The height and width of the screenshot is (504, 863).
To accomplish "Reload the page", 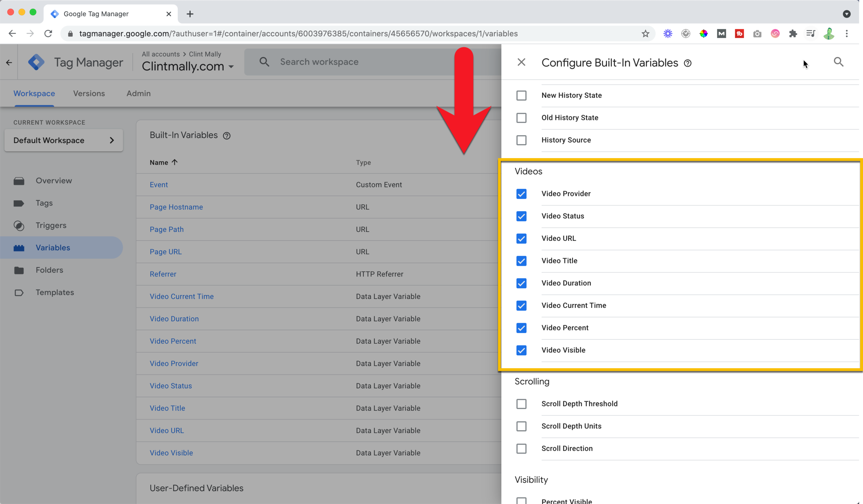I will [x=48, y=33].
